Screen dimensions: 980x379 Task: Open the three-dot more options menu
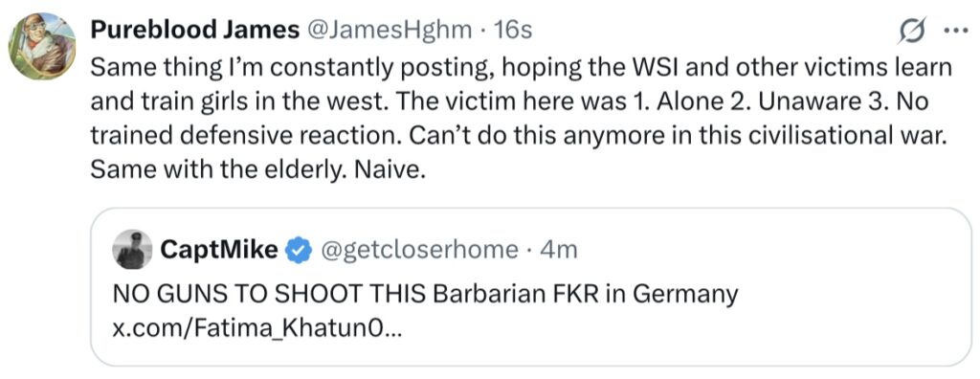coord(954,32)
